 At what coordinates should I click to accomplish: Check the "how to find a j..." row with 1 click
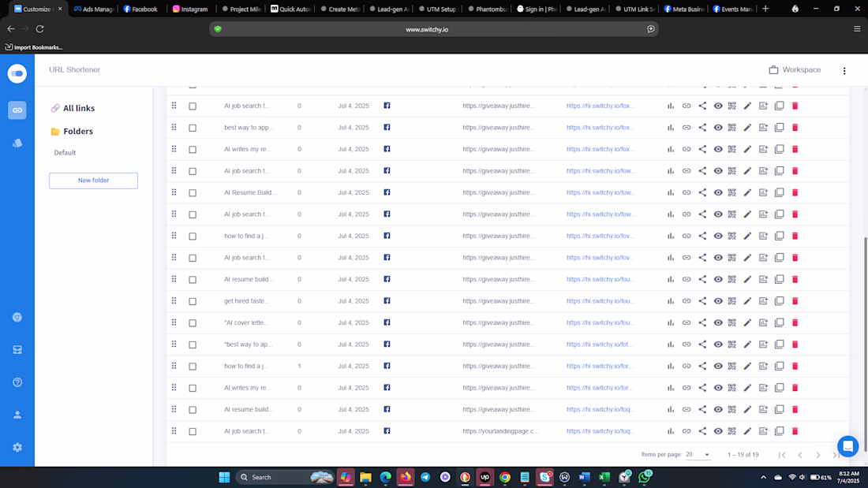(193, 367)
